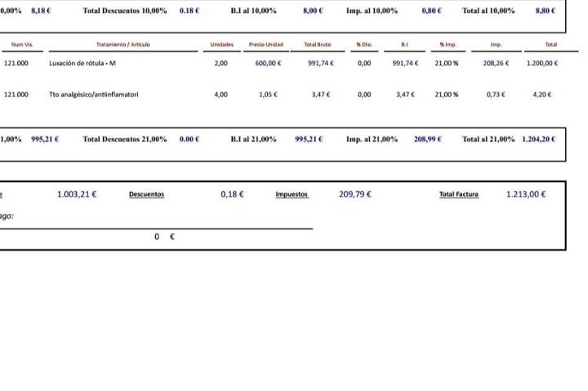Click the "0 €" payment amount field

[x=164, y=237]
